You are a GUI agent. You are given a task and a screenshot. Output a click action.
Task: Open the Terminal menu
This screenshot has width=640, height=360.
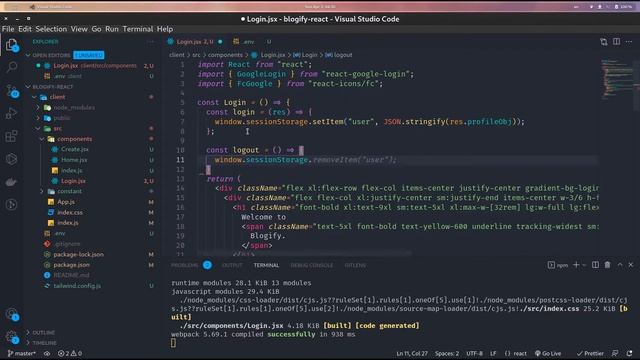point(138,29)
